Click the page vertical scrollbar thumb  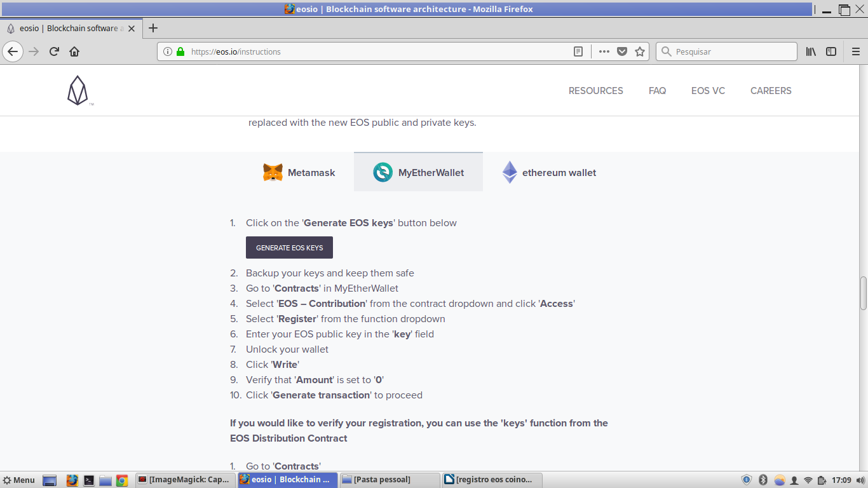click(x=864, y=292)
